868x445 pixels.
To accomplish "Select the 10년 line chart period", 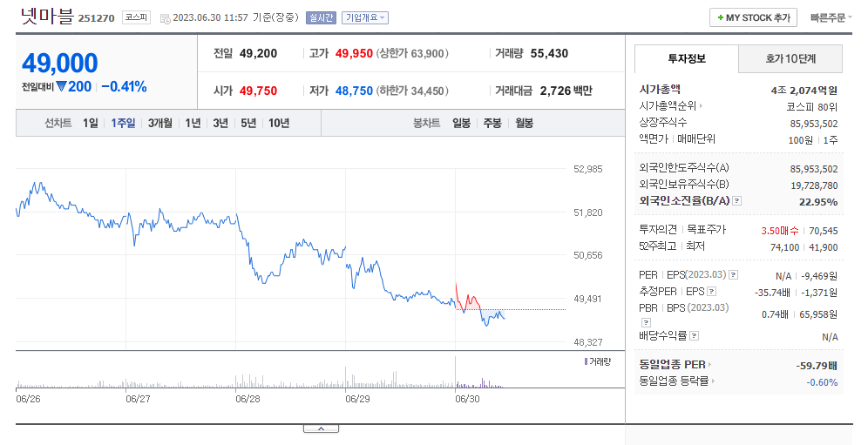I will [x=279, y=123].
